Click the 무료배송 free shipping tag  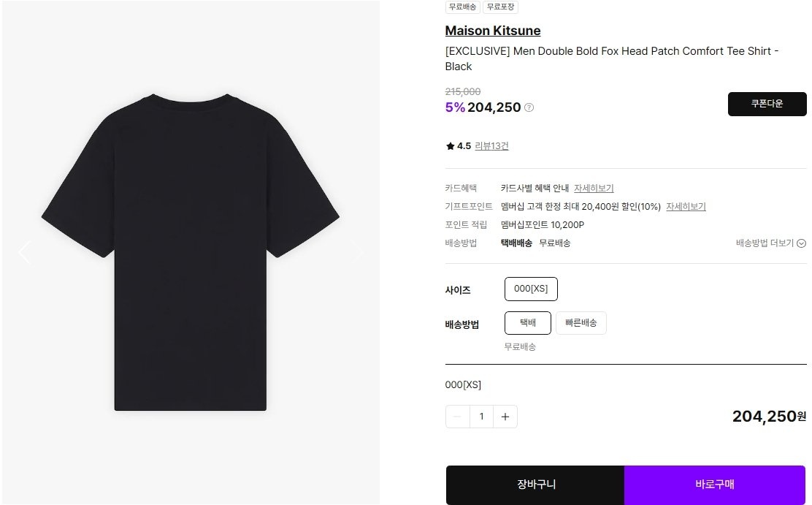[462, 7]
